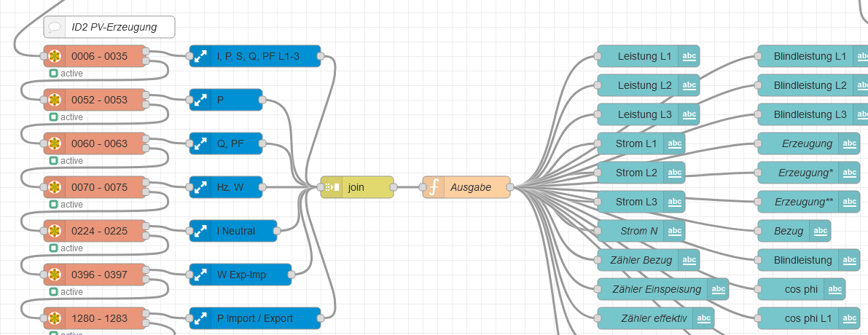This screenshot has width=868, height=335.
Task: Select the Erzeugung** node label
Action: (804, 201)
